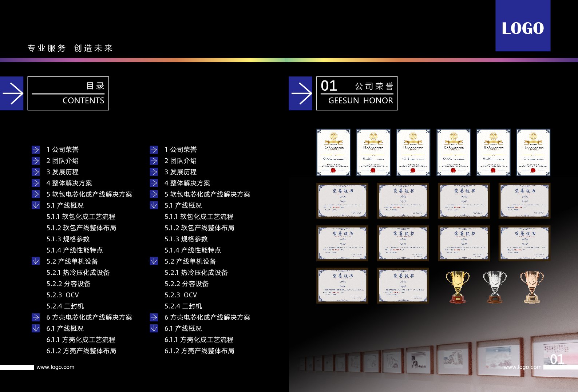
Task: Expand the down arrow beside 5.2 产线单机设备, left column
Action: click(36, 261)
